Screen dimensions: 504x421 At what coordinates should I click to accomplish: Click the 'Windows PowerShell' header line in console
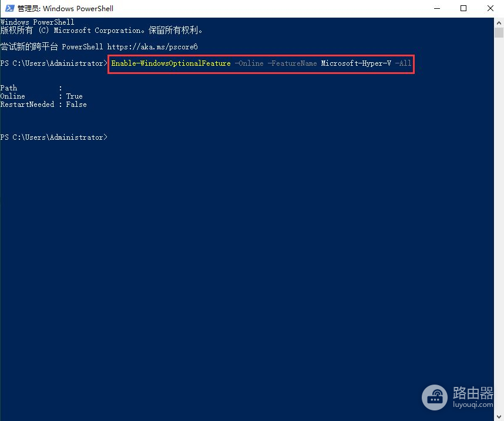[37, 22]
